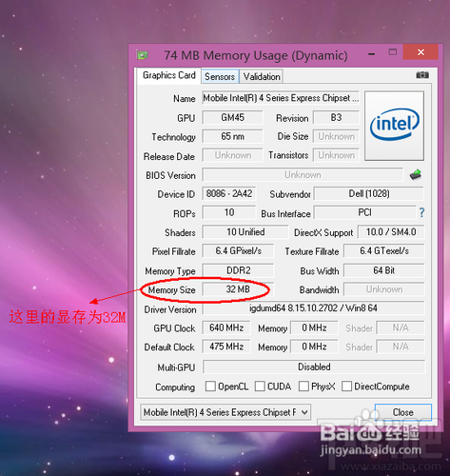This screenshot has height=476, width=450.
Task: Click the GPU-Z title bar app icon
Action: coord(142,55)
